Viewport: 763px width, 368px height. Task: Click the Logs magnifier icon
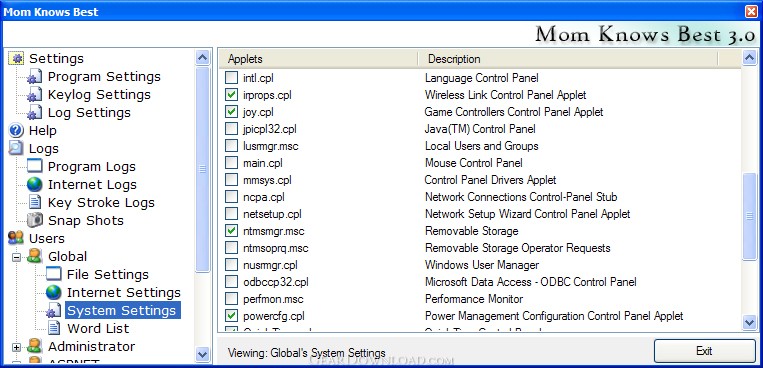[x=16, y=148]
